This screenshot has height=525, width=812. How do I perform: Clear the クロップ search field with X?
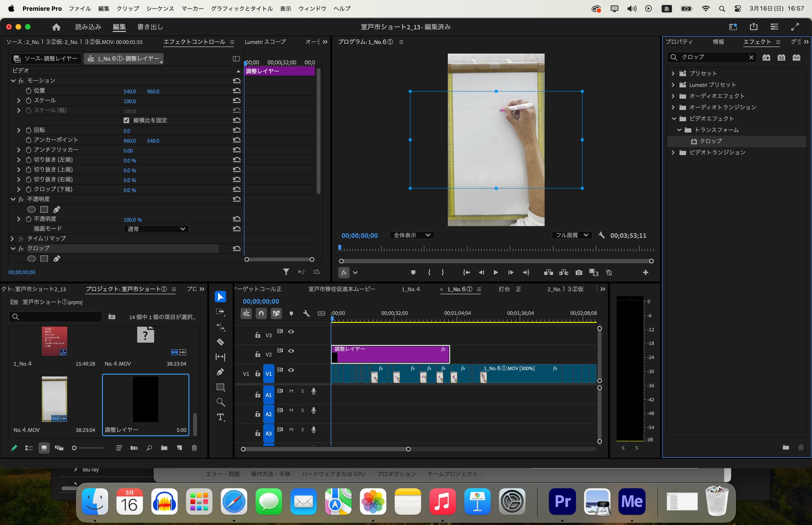tap(751, 57)
